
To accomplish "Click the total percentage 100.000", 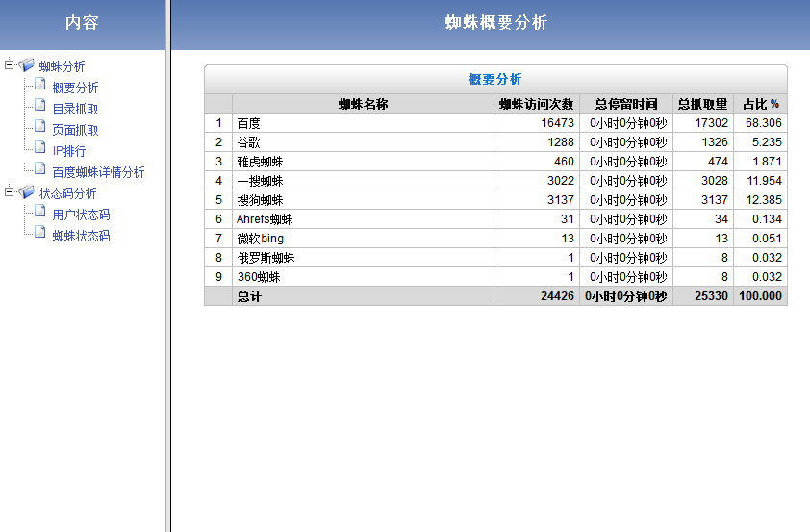I will click(x=760, y=296).
